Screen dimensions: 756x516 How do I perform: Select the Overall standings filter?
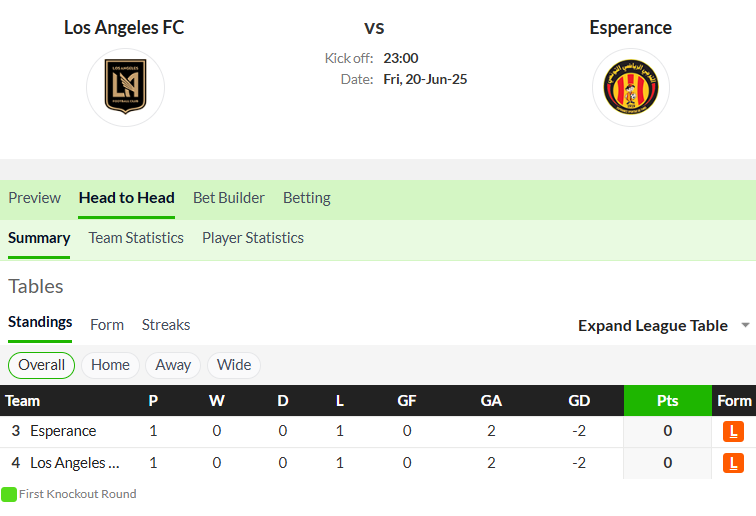pyautogui.click(x=41, y=365)
